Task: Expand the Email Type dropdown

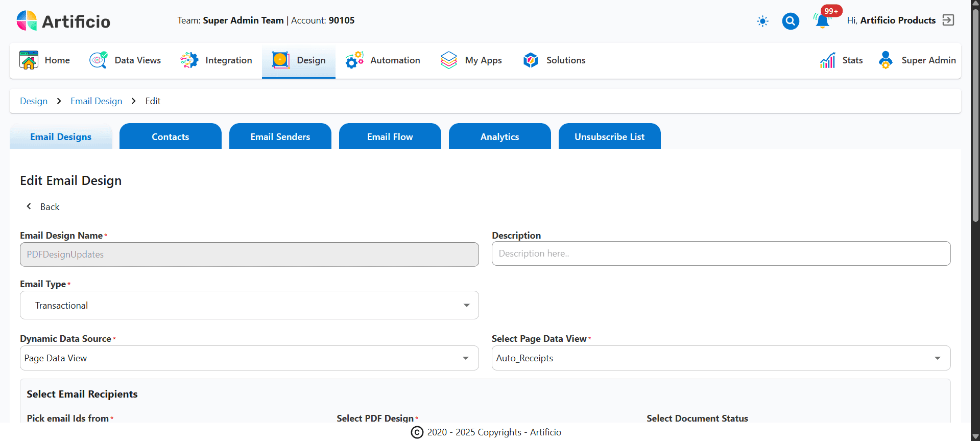Action: pyautogui.click(x=249, y=305)
